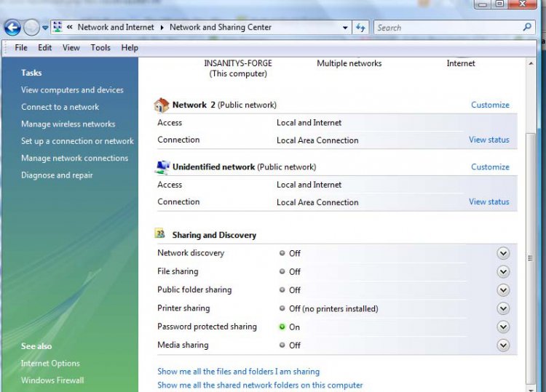Click the Network and Sharing Center breadcrumb
Screen dimensions: 546x392
[221, 27]
